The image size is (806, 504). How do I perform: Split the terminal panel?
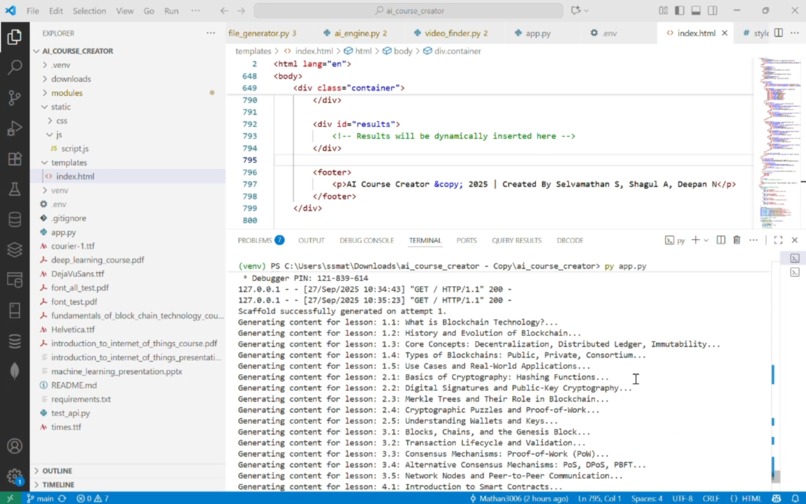(x=721, y=240)
